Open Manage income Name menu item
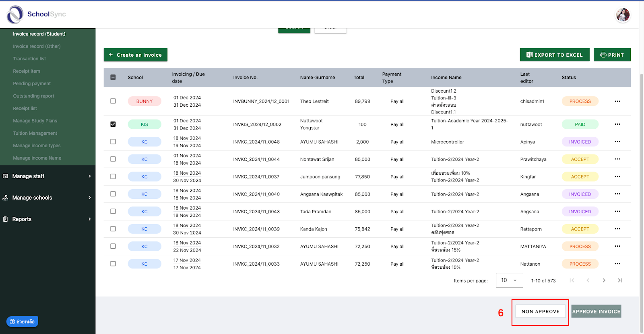The width and height of the screenshot is (644, 334). tap(37, 158)
